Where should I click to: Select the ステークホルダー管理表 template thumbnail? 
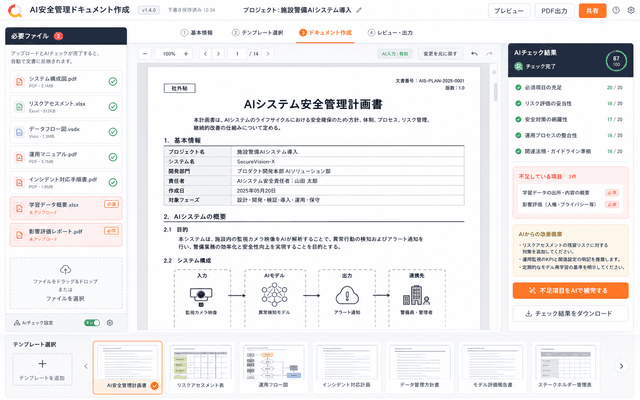(x=565, y=367)
